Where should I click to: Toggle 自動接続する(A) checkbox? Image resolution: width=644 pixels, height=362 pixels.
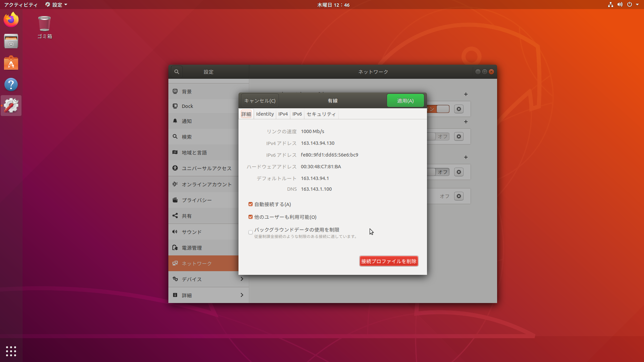[x=251, y=204]
